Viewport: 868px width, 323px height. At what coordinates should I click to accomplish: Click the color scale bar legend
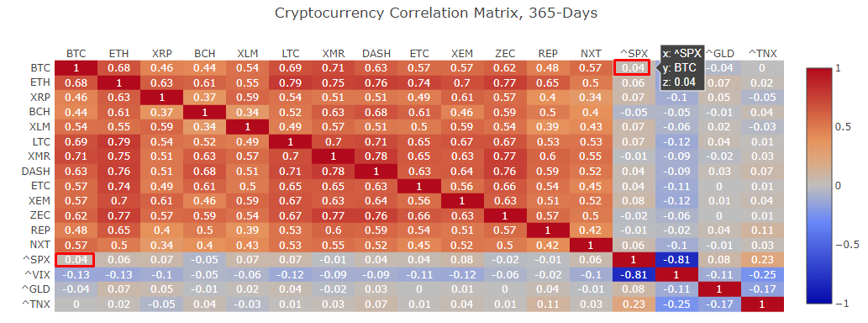[x=819, y=186]
